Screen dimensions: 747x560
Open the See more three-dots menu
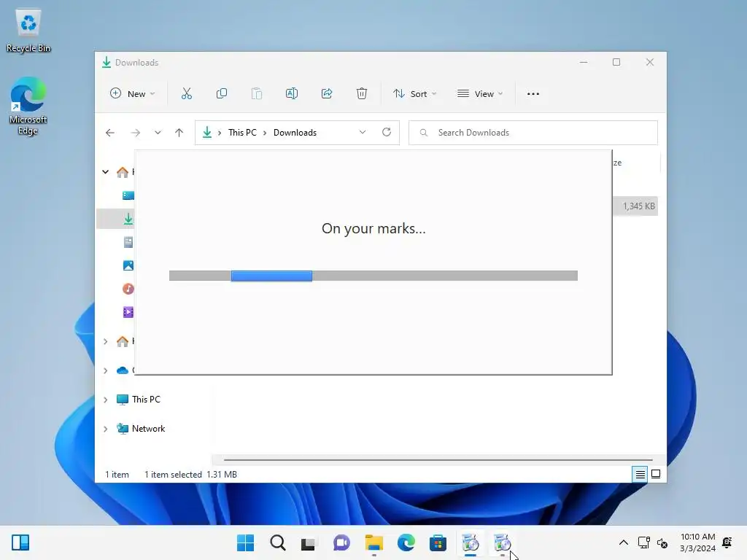click(533, 94)
